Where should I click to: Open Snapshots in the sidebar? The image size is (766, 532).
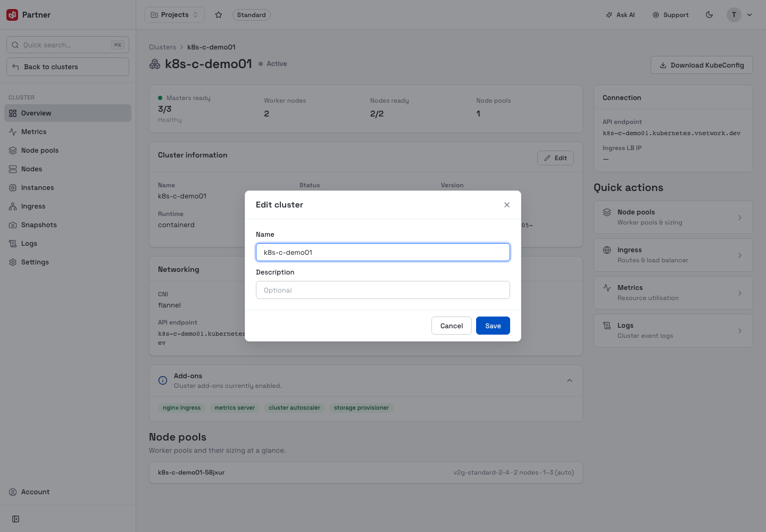(68, 225)
